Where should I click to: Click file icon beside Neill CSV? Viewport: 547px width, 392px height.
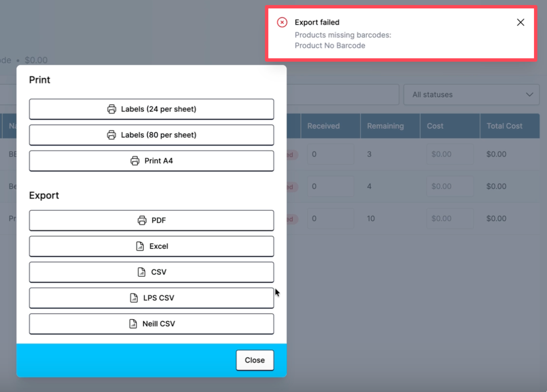[x=133, y=324]
